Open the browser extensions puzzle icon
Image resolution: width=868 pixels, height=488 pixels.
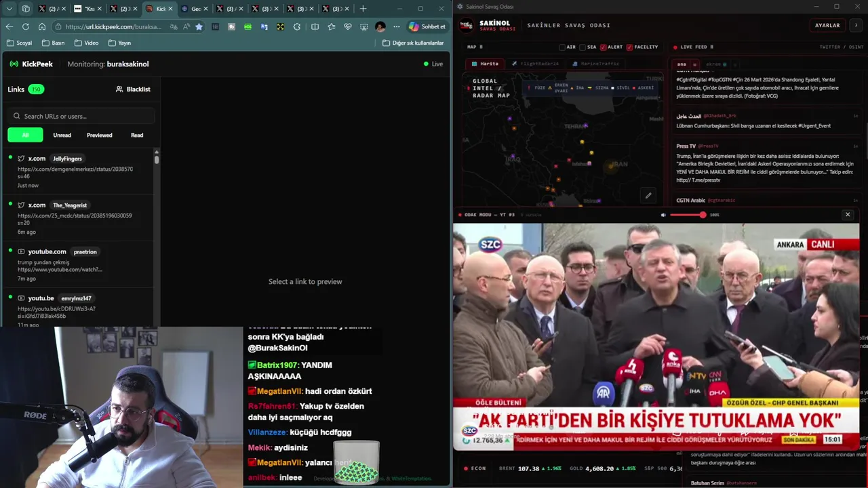297,26
